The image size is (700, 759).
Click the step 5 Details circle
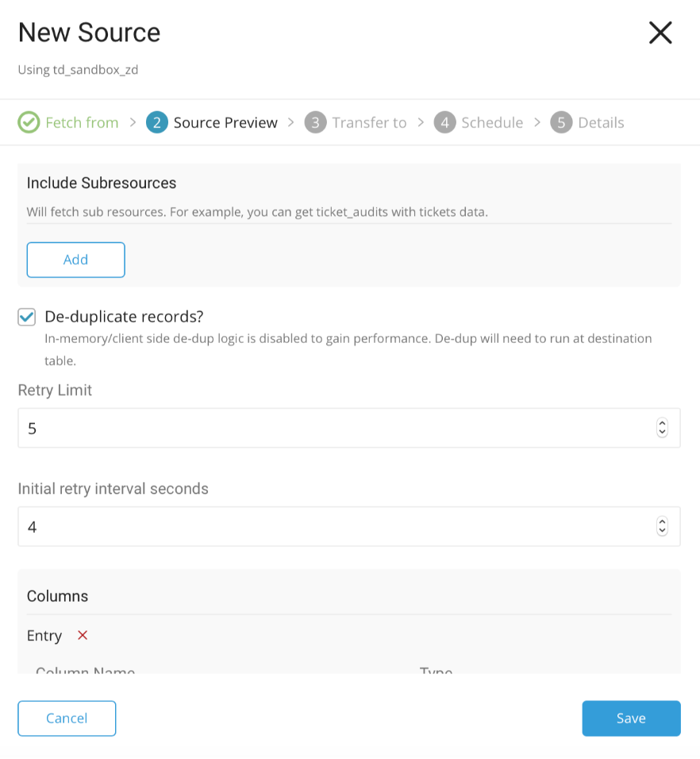561,122
